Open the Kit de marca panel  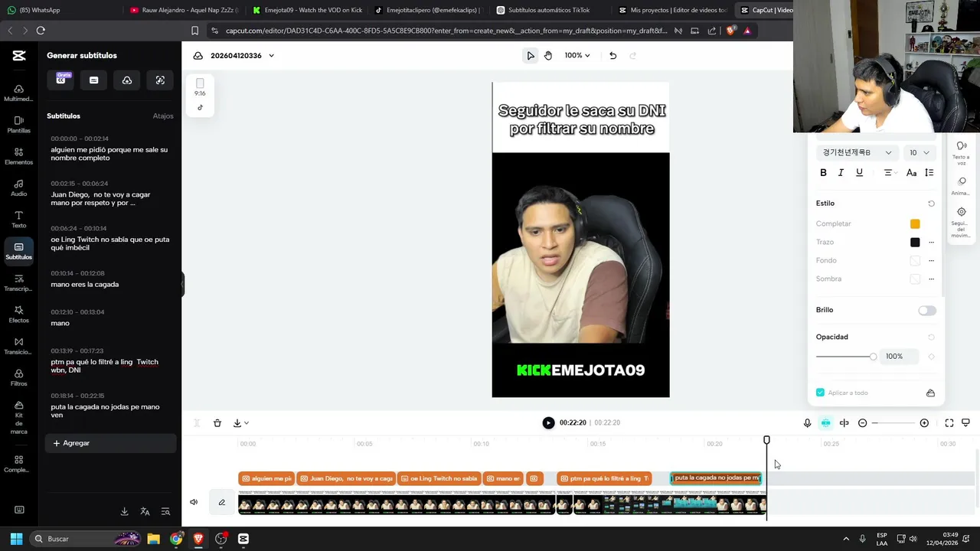click(x=18, y=418)
